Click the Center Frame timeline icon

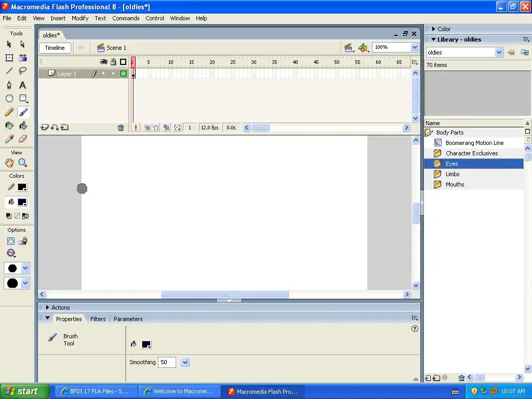pyautogui.click(x=136, y=128)
